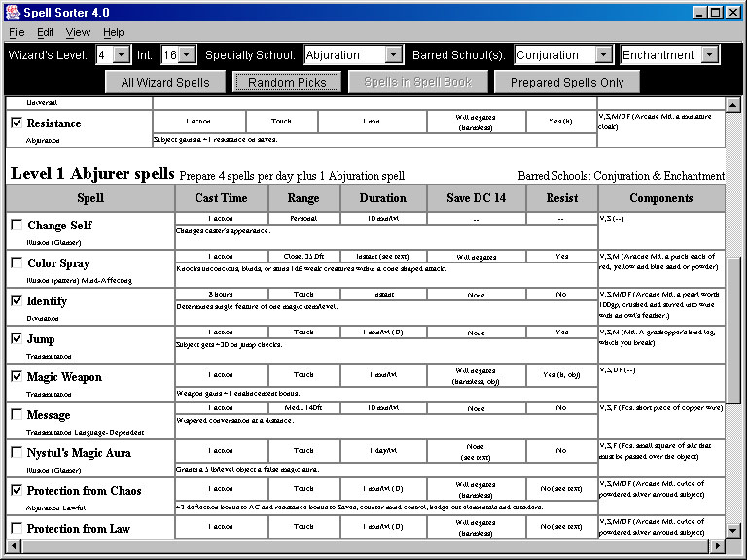
Task: Click the horizontal scrollbar right arrow
Action: pyautogui.click(x=717, y=545)
